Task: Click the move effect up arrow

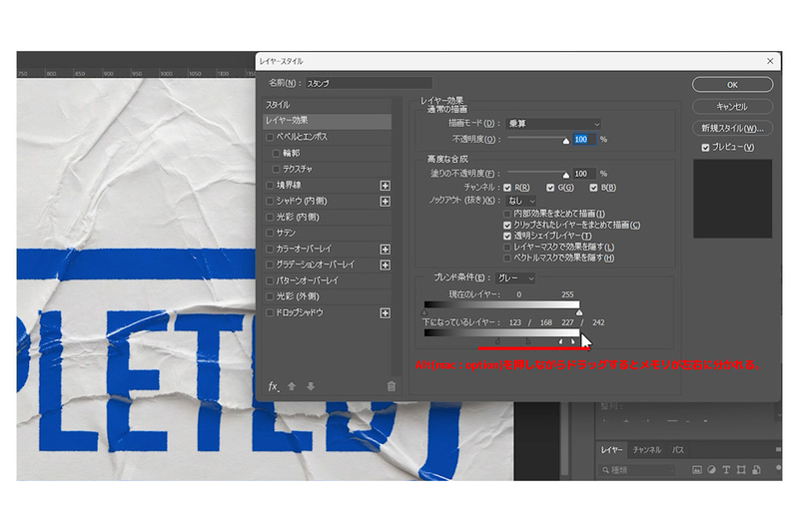Action: point(292,386)
